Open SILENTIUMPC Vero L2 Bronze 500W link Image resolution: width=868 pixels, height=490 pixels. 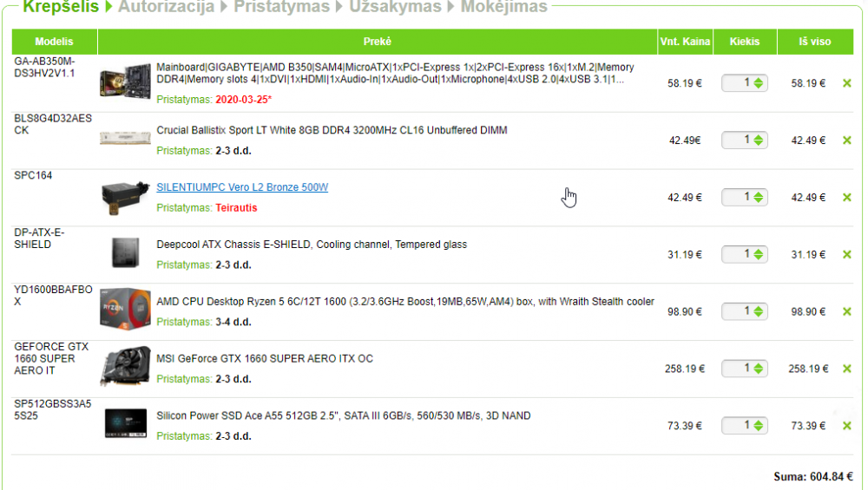(242, 187)
